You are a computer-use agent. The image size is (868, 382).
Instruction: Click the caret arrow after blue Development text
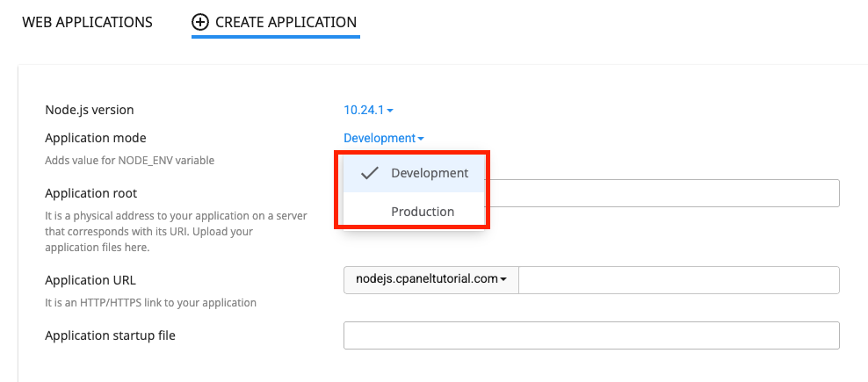(421, 139)
